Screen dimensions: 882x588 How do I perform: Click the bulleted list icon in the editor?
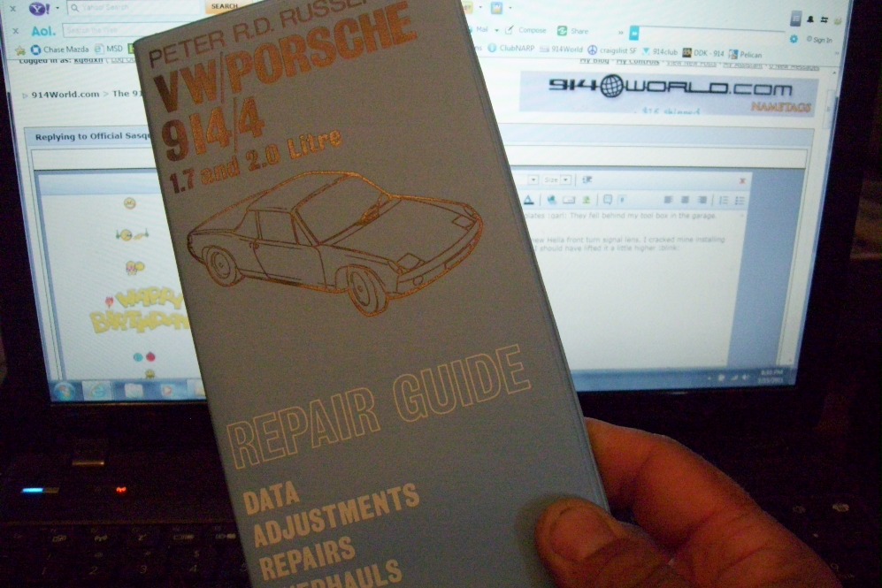coord(740,201)
